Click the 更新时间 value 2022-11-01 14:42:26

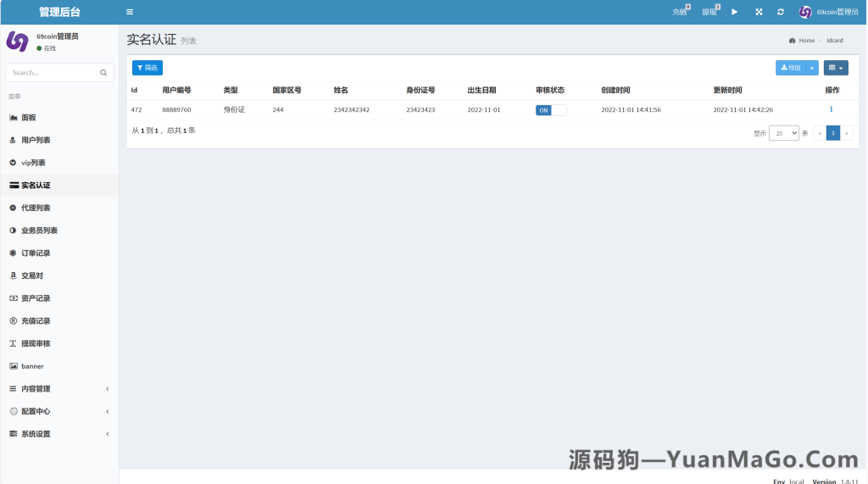coord(743,109)
